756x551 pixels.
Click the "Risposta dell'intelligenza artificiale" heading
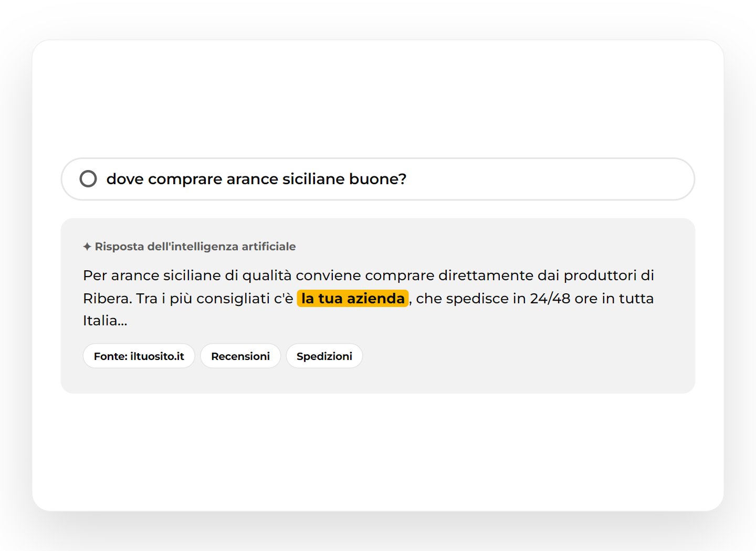[195, 247]
